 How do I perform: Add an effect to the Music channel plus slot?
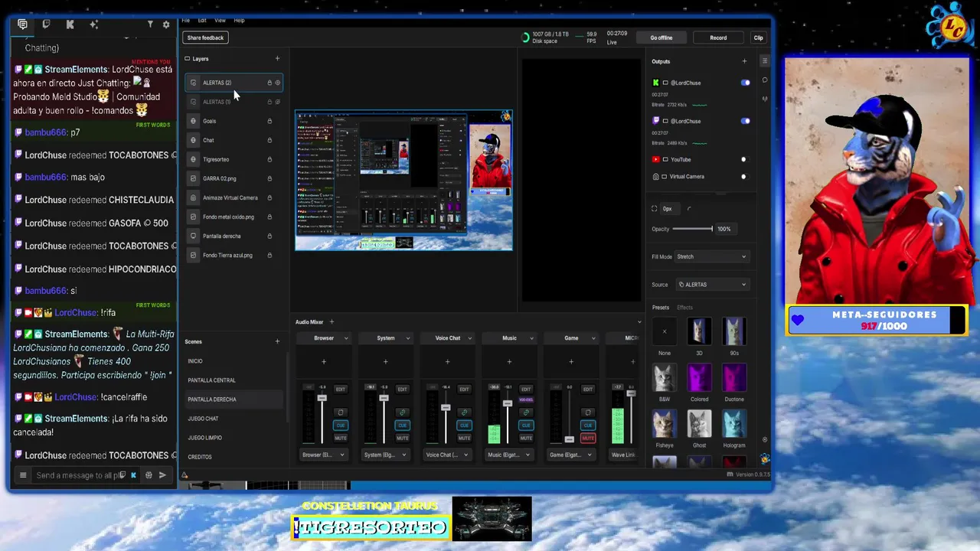509,361
